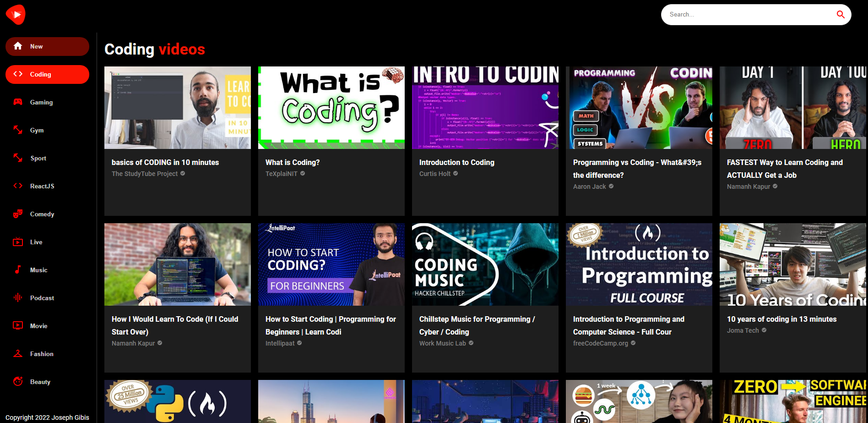Switch to the Music category
This screenshot has height=423, width=868.
click(47, 270)
